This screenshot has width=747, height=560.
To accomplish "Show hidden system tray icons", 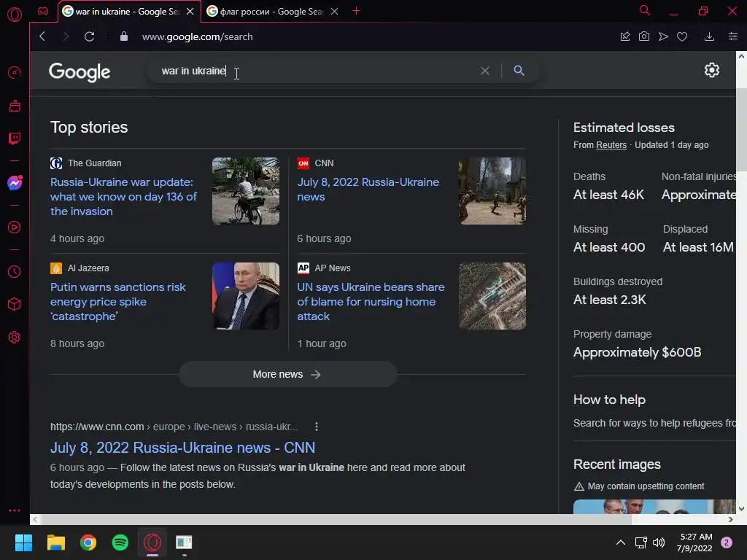I will pos(621,542).
